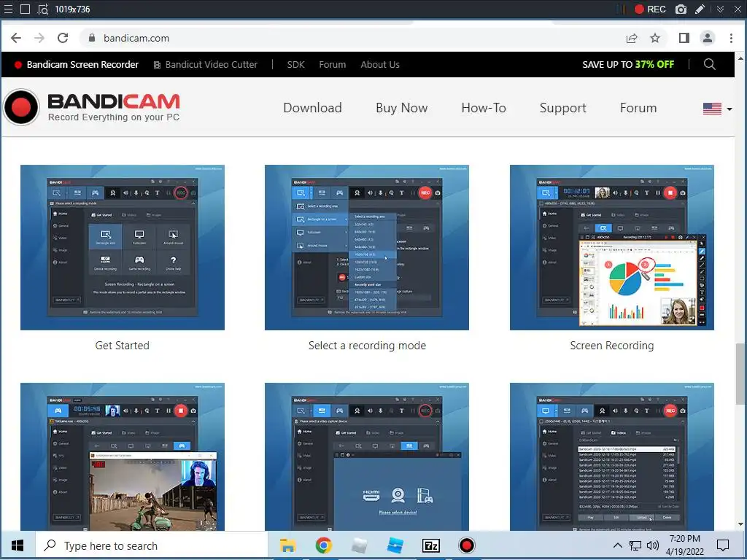The width and height of the screenshot is (747, 560).
Task: Open the Windows Start menu
Action: [18, 545]
